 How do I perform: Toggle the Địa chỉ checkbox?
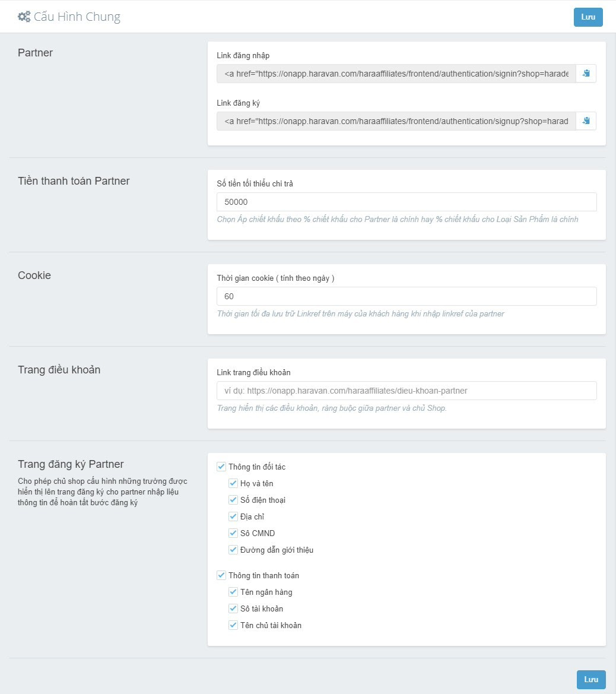pos(233,516)
